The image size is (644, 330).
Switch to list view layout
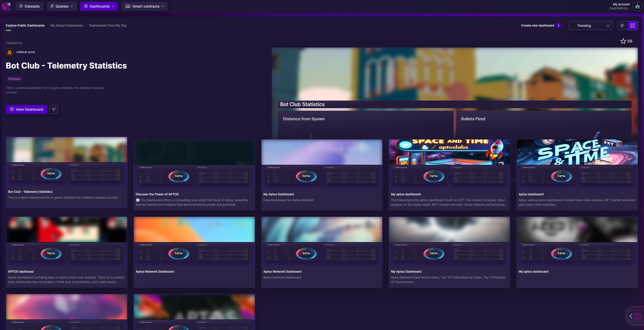tap(623, 26)
